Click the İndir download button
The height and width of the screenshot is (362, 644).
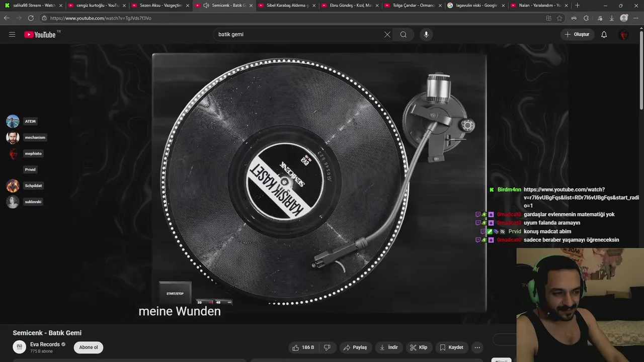point(388,347)
